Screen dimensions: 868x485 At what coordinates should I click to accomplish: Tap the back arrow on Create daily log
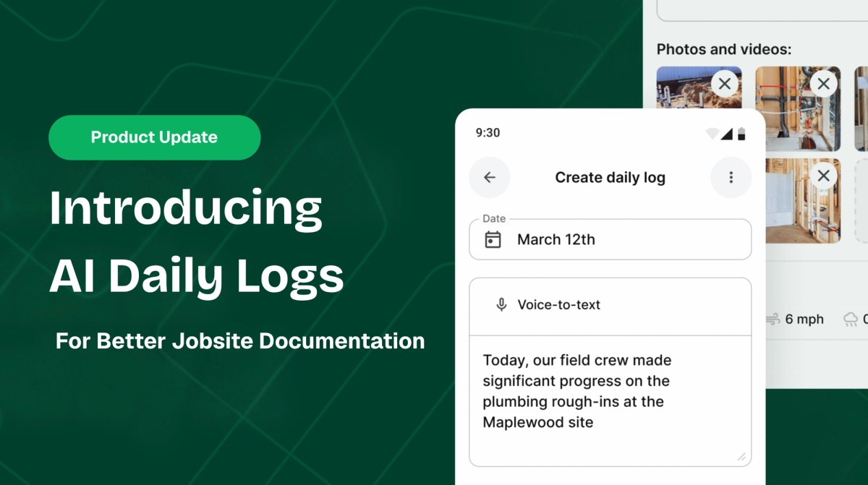coord(490,177)
